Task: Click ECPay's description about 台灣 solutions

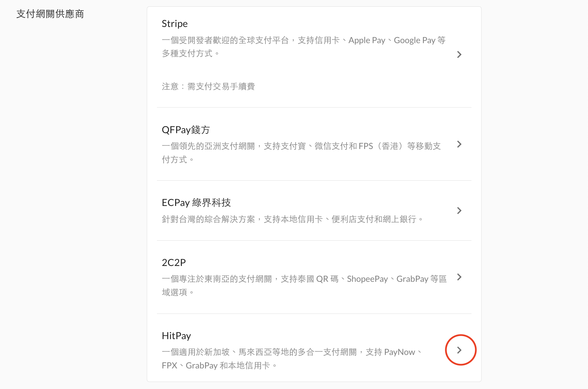Action: [292, 219]
